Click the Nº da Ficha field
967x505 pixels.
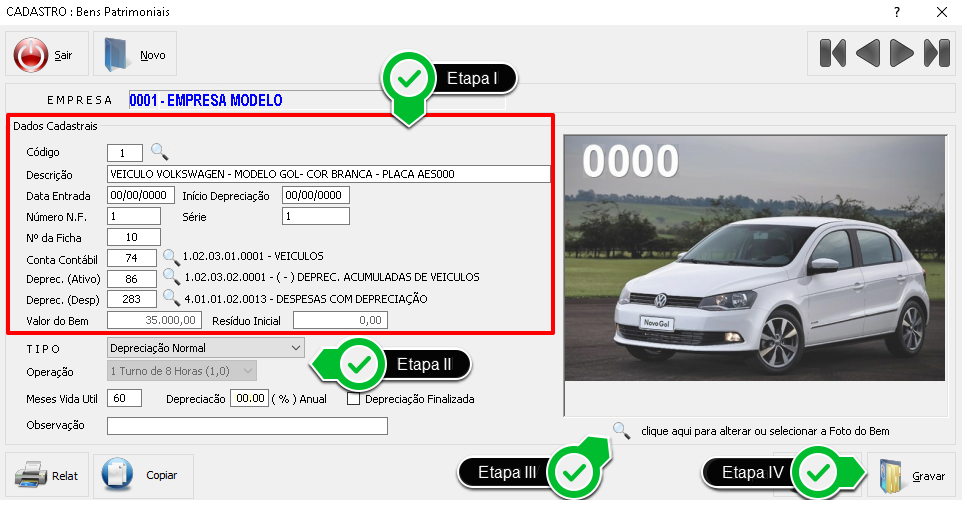click(x=134, y=237)
